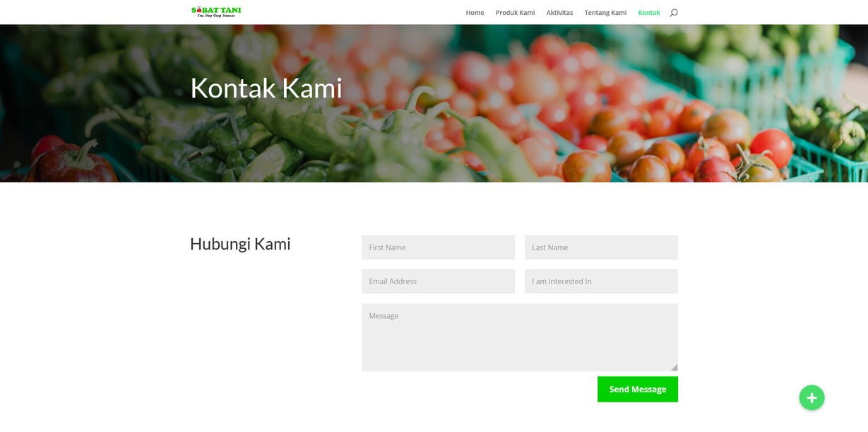This screenshot has width=868, height=432.
Task: Click the green plus floating button
Action: pos(811,398)
